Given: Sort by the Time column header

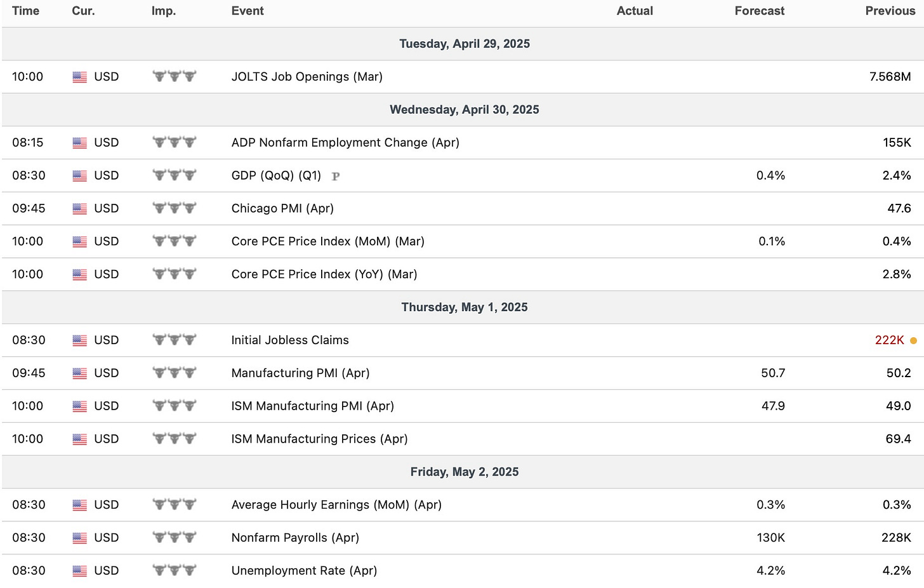Looking at the screenshot, I should (26, 11).
